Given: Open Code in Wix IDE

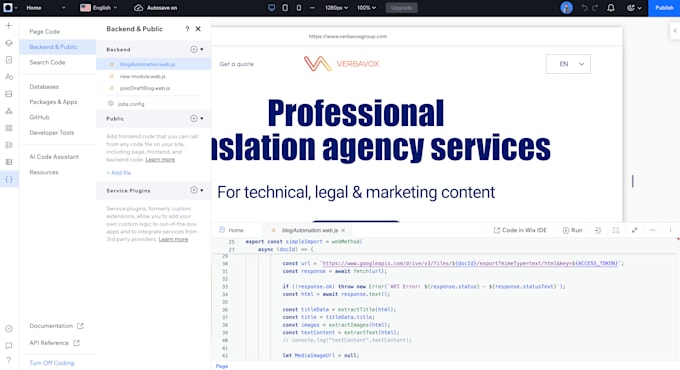Looking at the screenshot, I should (520, 230).
